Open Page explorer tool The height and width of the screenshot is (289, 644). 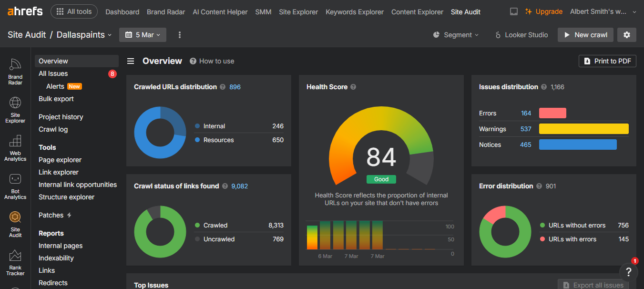(60, 160)
